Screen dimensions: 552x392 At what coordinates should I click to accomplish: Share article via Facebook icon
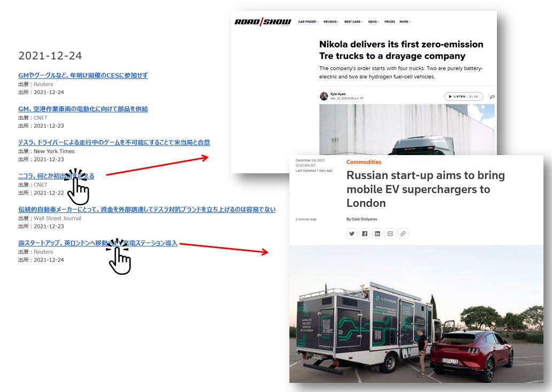tap(364, 234)
